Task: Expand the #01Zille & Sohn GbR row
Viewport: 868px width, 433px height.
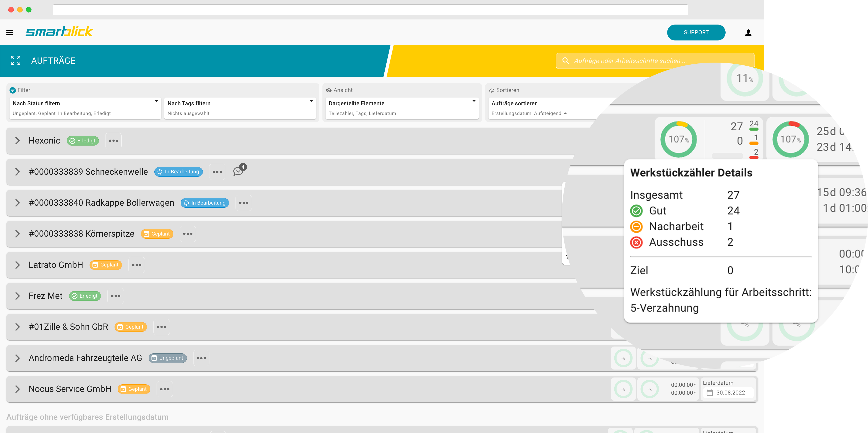Action: [17, 327]
